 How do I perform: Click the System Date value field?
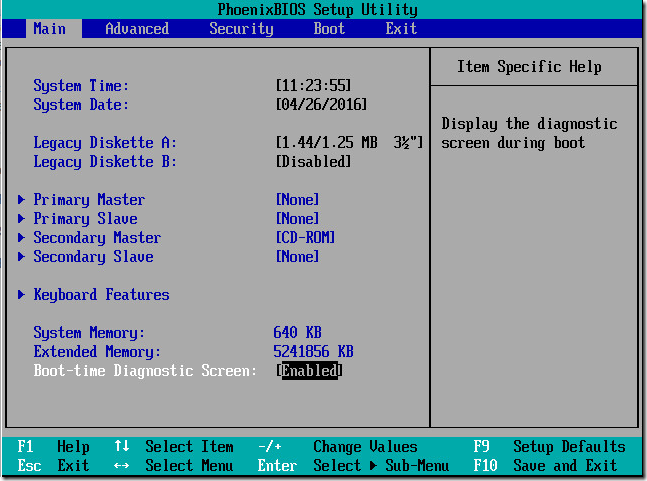click(x=321, y=104)
